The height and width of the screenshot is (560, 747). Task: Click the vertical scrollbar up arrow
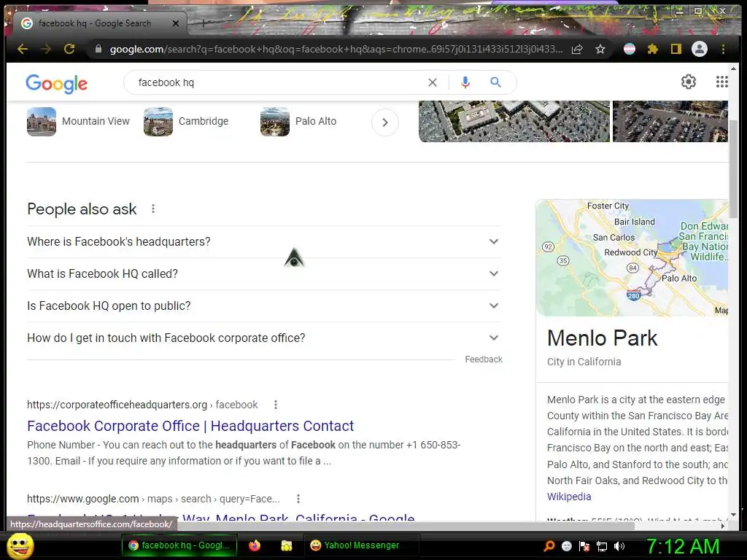[732, 69]
